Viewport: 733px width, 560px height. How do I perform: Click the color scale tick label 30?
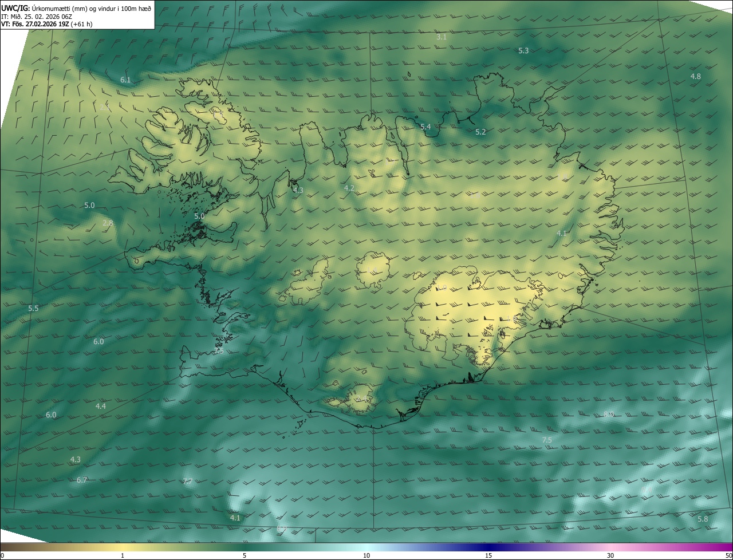pyautogui.click(x=610, y=555)
